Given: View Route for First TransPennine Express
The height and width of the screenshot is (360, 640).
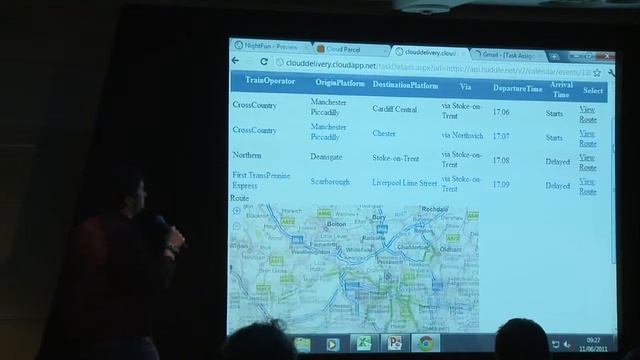Looking at the screenshot, I should (588, 186).
